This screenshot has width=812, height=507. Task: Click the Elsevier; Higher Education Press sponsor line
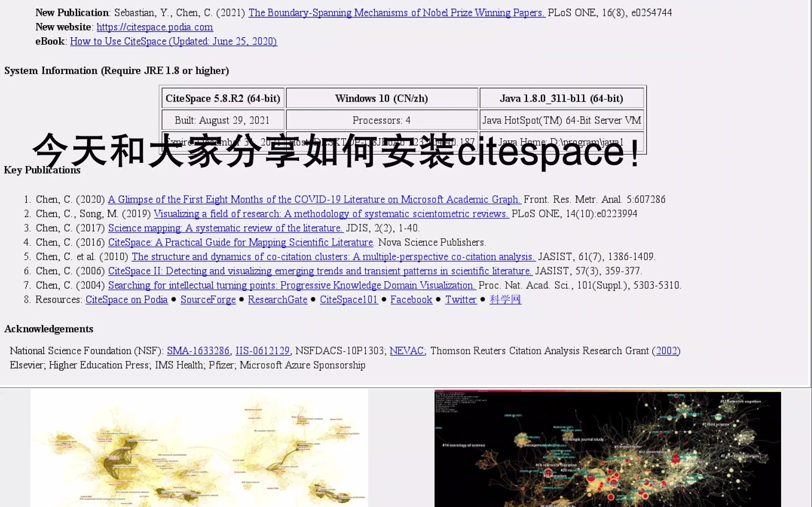coord(188,365)
